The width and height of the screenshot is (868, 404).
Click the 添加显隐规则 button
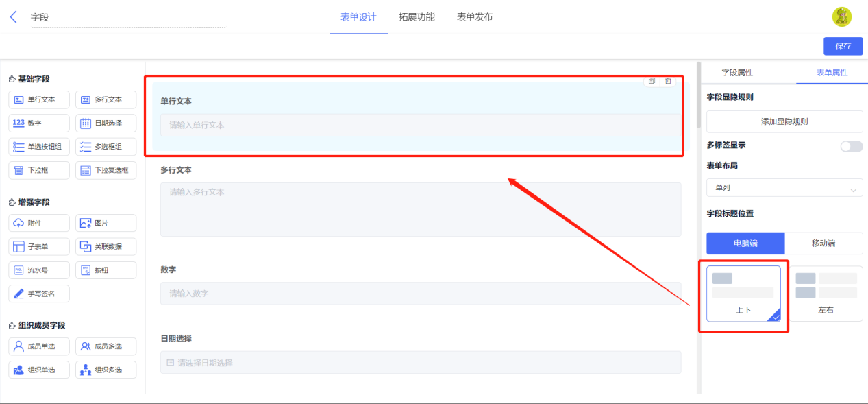tap(784, 121)
